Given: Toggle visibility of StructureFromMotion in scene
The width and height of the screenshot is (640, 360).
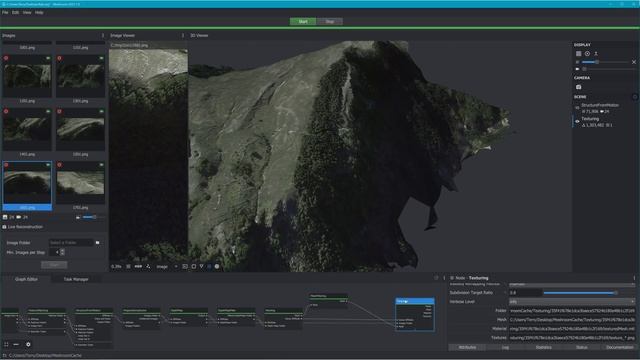Looking at the screenshot, I should 577,108.
